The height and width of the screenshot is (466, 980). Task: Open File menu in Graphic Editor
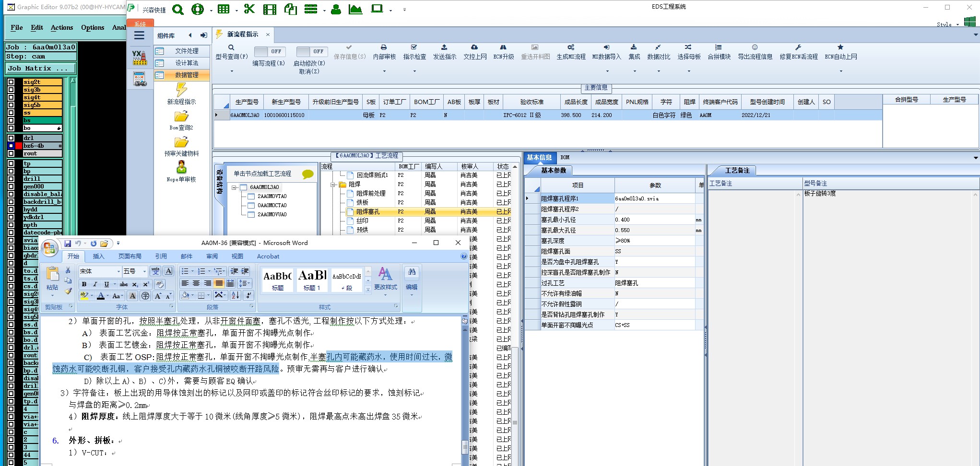17,27
